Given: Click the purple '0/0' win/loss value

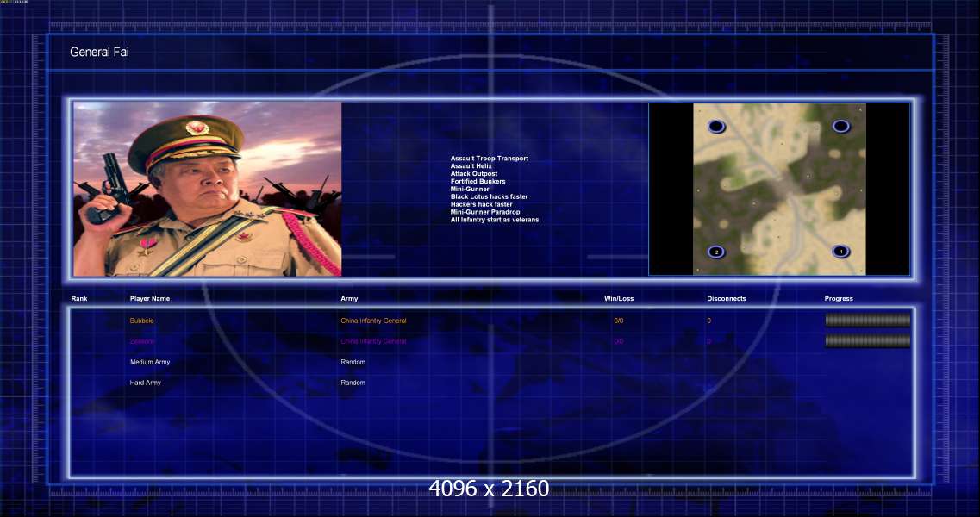Looking at the screenshot, I should [x=619, y=341].
